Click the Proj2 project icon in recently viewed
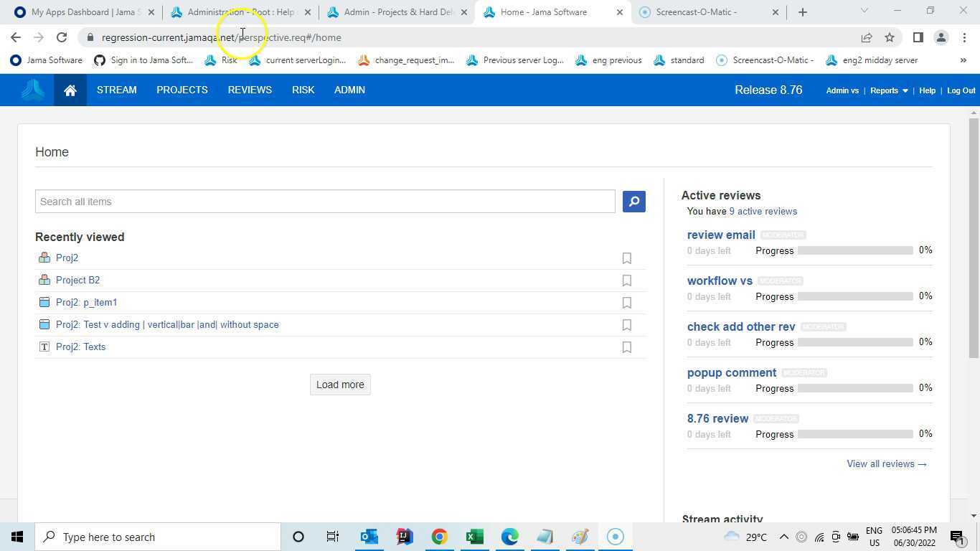 tap(44, 258)
